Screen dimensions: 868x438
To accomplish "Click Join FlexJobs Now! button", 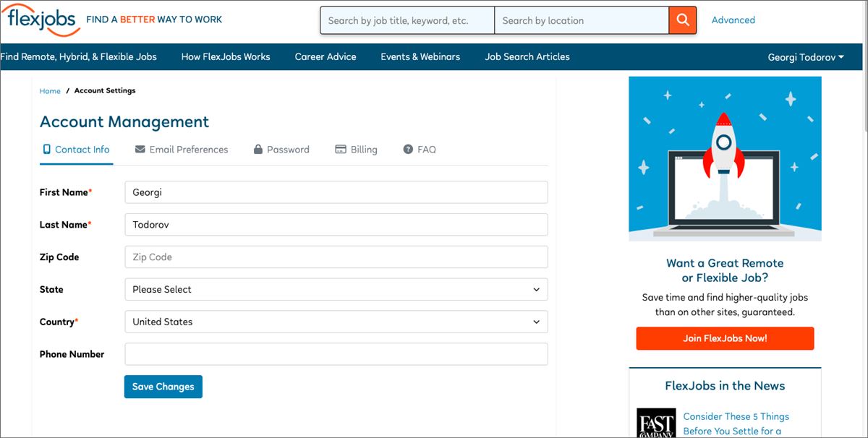I will coord(725,338).
